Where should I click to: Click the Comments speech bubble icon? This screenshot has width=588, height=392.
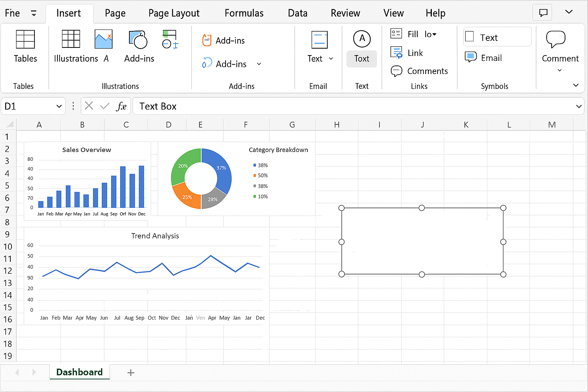(x=396, y=71)
